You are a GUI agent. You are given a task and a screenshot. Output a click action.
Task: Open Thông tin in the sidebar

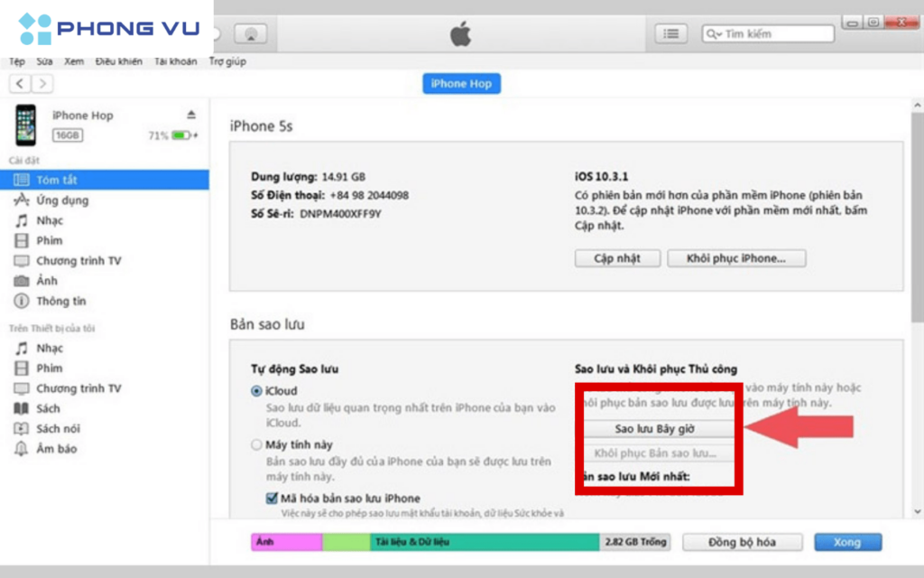click(60, 301)
